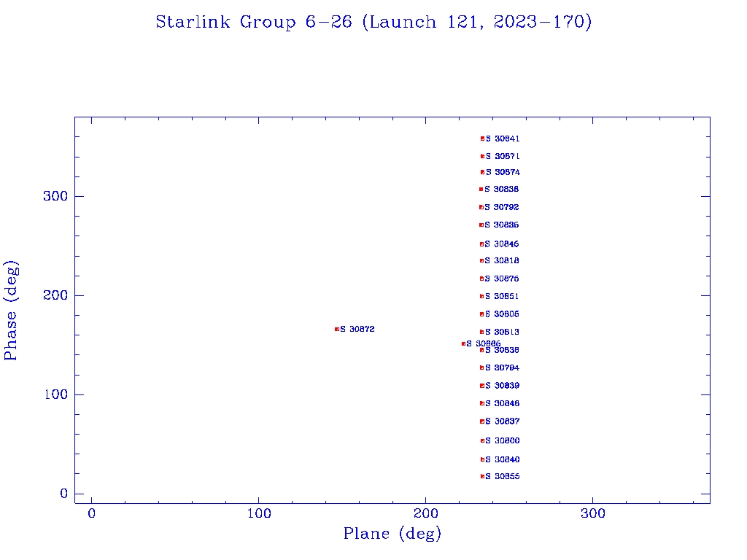
Task: Click the "S 30866" satellite label
Action: click(484, 344)
